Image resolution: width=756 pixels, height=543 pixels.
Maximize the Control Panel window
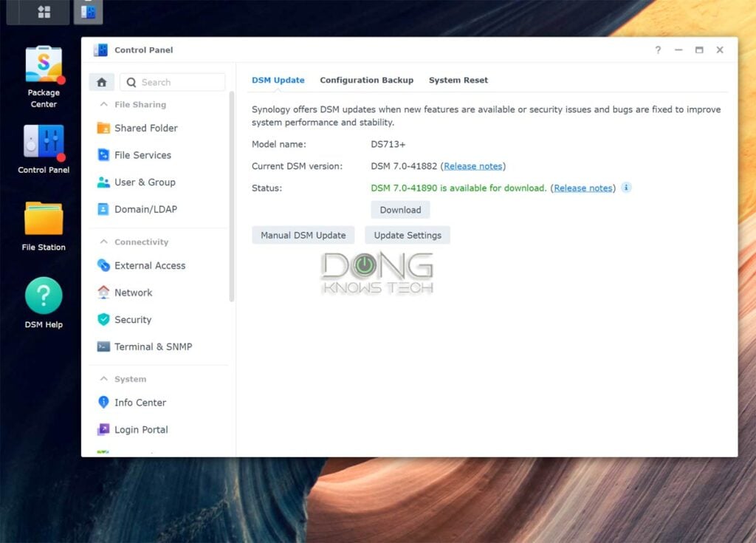(699, 49)
